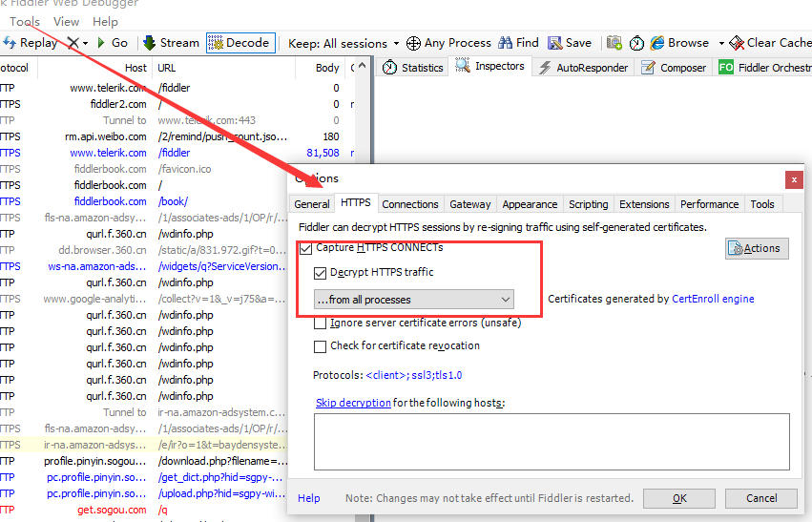Image resolution: width=812 pixels, height=522 pixels.
Task: Click the Browse Internet Explorer icon
Action: [657, 43]
